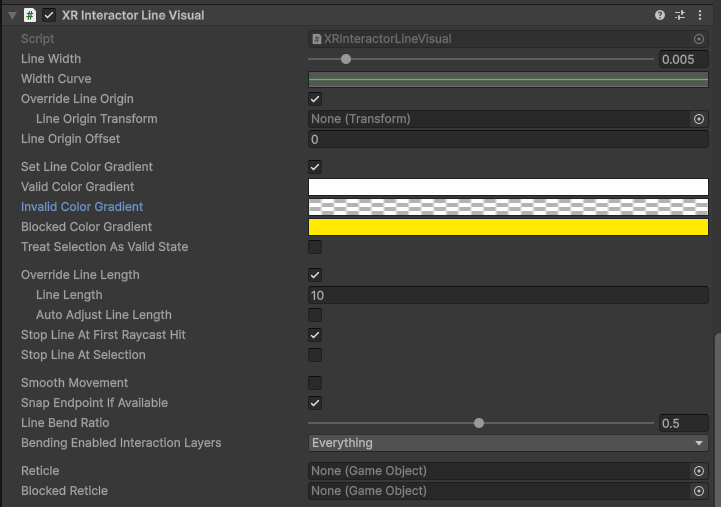Screen dimensions: 721x507
Task: Click the object picker for Line Origin Transform
Action: pyautogui.click(x=699, y=119)
